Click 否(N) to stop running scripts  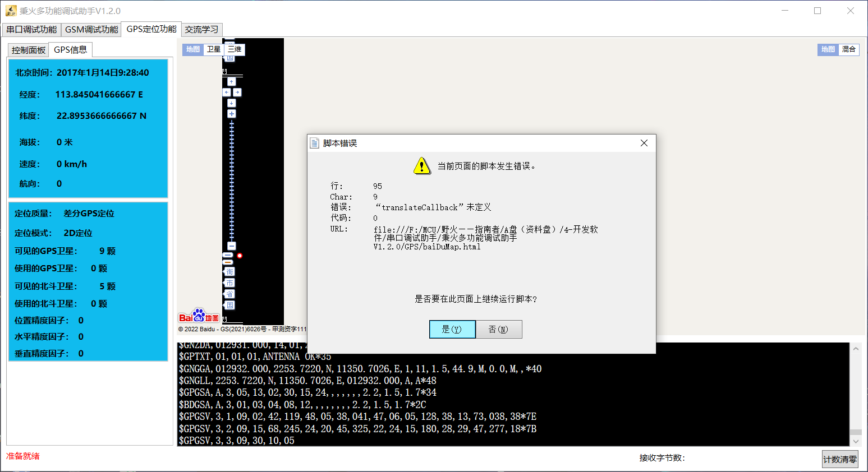[498, 329]
